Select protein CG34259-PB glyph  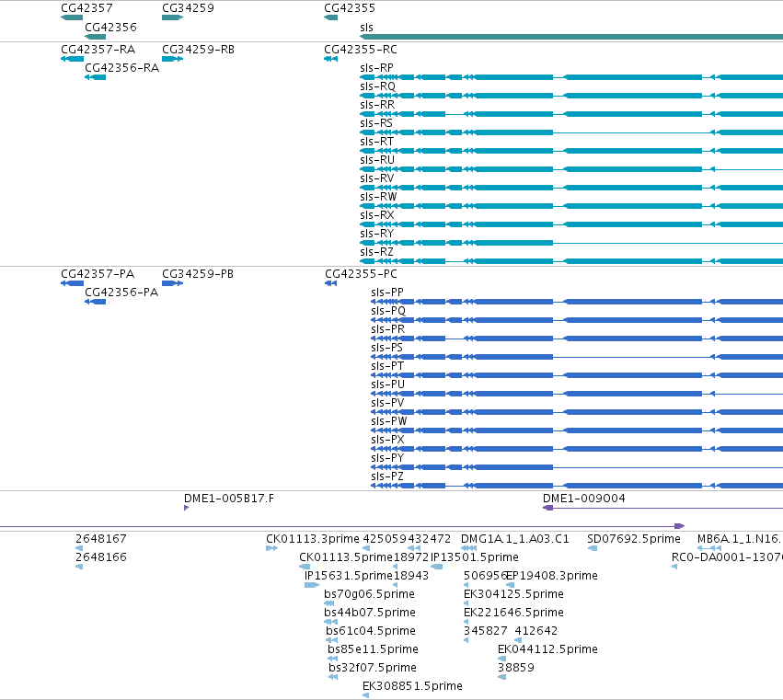pyautogui.click(x=173, y=283)
